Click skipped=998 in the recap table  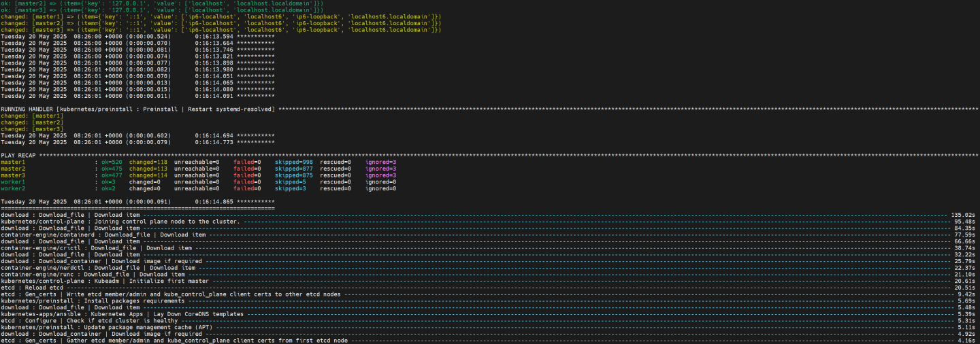tap(293, 162)
